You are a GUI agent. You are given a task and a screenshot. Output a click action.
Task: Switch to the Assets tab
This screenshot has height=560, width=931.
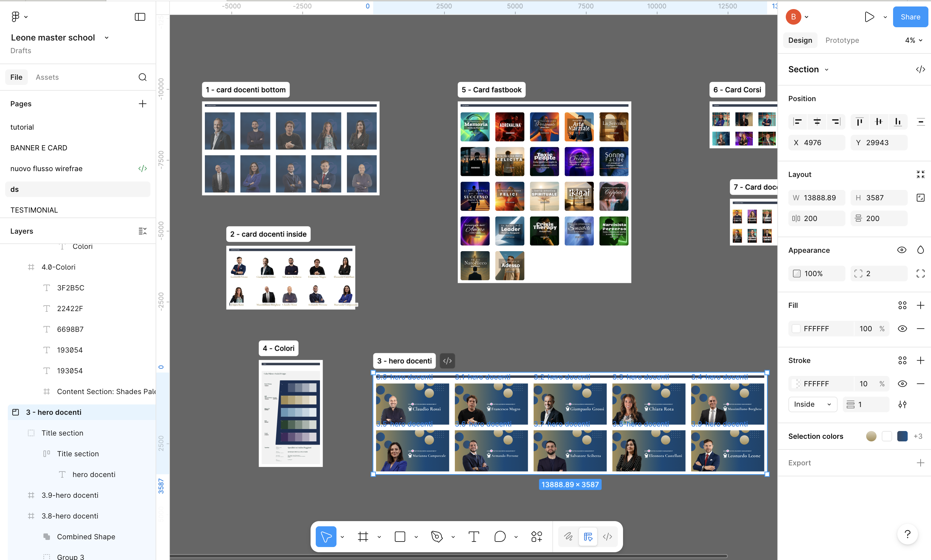(x=47, y=77)
